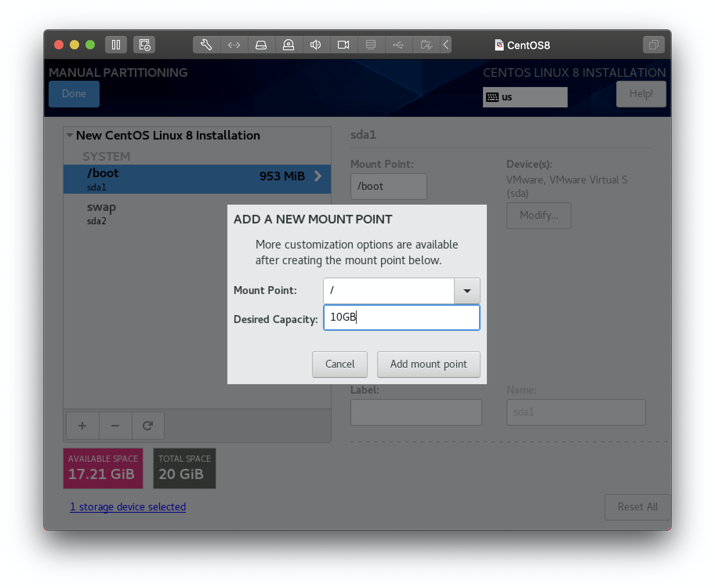This screenshot has width=715, height=588.
Task: Click the Done button
Action: click(x=74, y=94)
